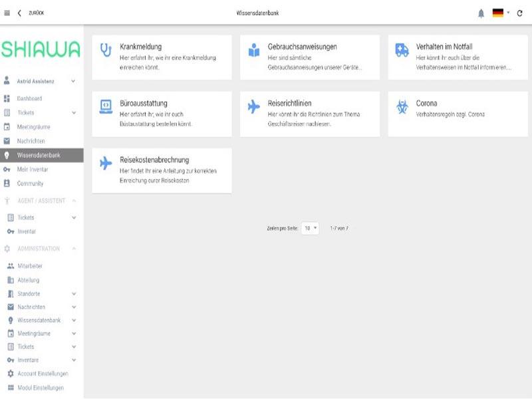Screen dimensions: 532x399
Task: Expand the language dropdown arrow
Action: pos(508,13)
